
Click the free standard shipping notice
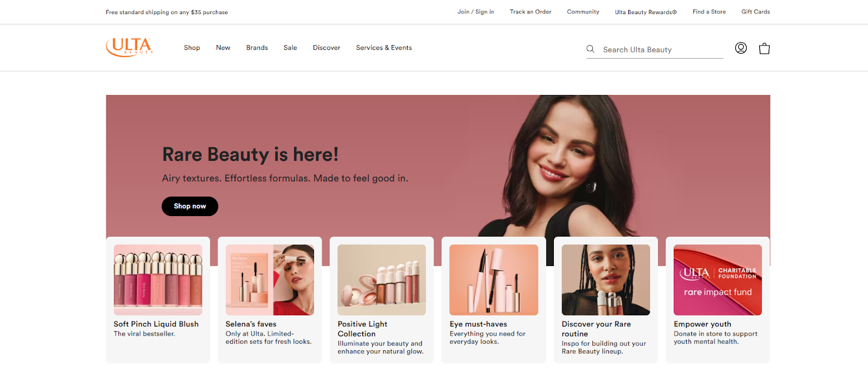tap(167, 12)
